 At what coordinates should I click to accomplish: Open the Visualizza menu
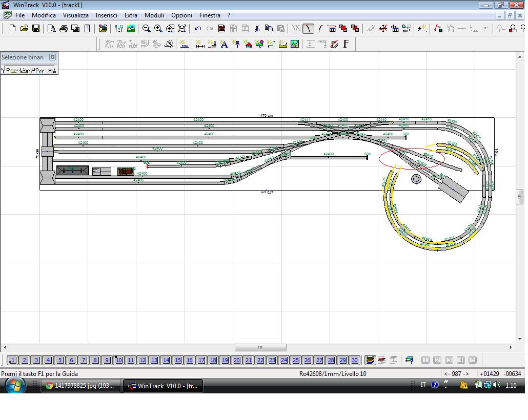[x=76, y=15]
